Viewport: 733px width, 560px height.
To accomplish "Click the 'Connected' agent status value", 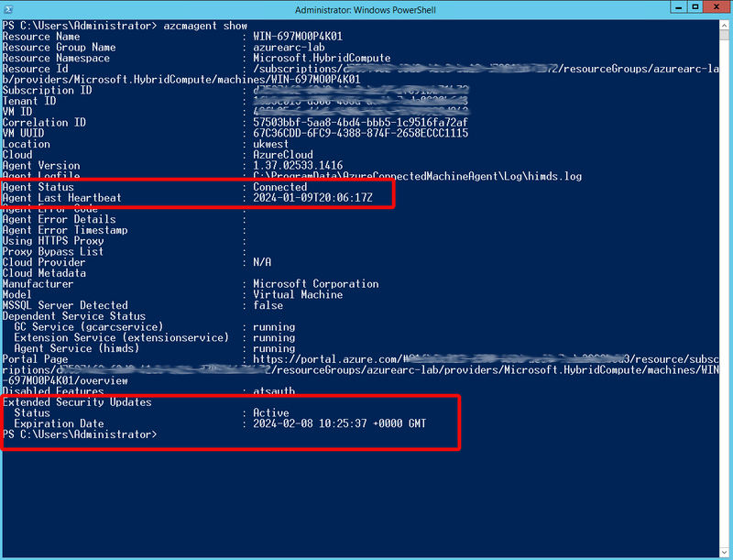I will tap(280, 187).
